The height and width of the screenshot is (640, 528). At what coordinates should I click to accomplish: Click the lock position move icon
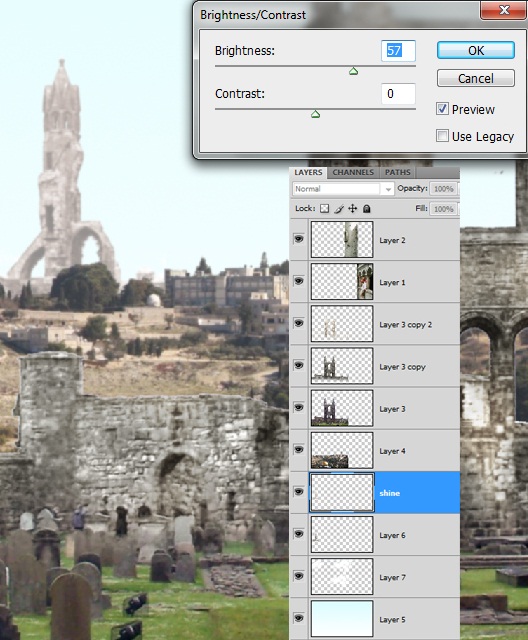pyautogui.click(x=353, y=209)
